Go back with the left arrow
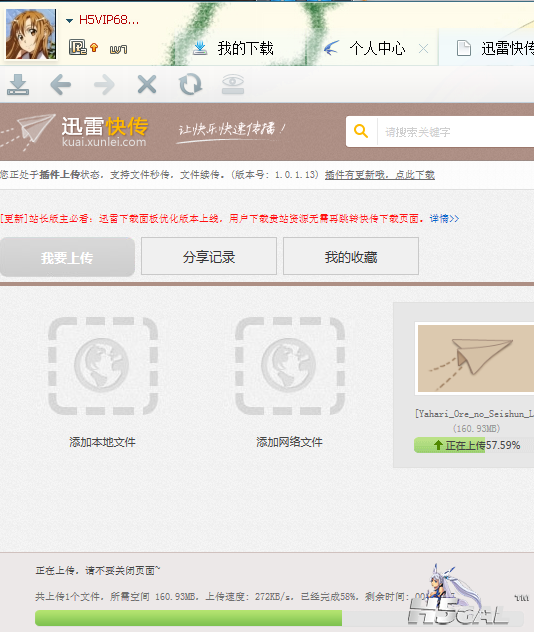This screenshot has height=632, width=535. click(x=61, y=85)
